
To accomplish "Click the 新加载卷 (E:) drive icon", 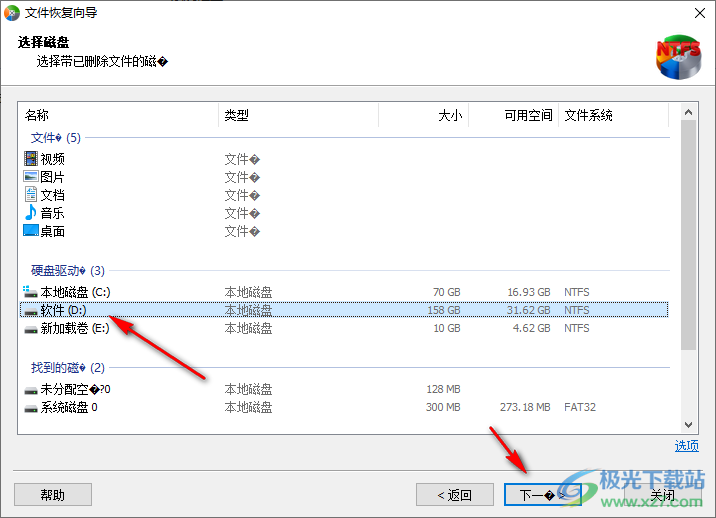I will (31, 328).
